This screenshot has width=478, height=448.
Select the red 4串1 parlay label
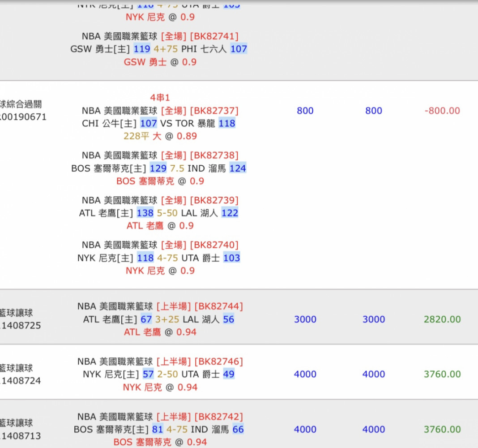pyautogui.click(x=160, y=98)
